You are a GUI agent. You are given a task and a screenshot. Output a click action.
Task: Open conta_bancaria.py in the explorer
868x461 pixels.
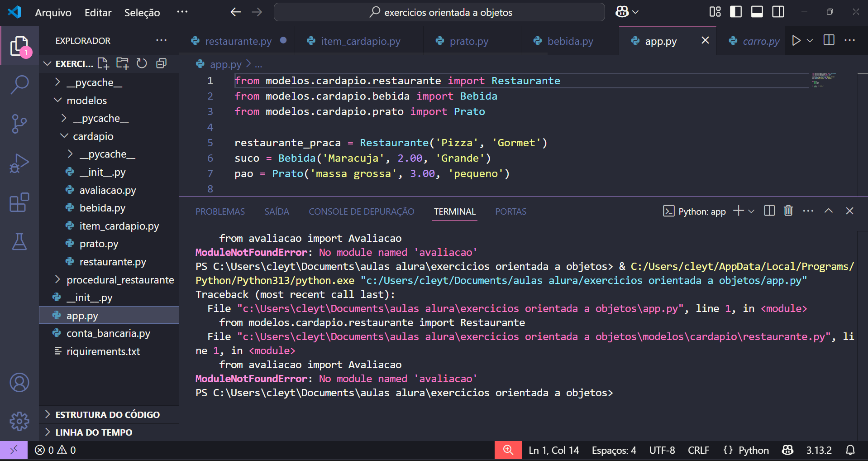click(x=108, y=333)
